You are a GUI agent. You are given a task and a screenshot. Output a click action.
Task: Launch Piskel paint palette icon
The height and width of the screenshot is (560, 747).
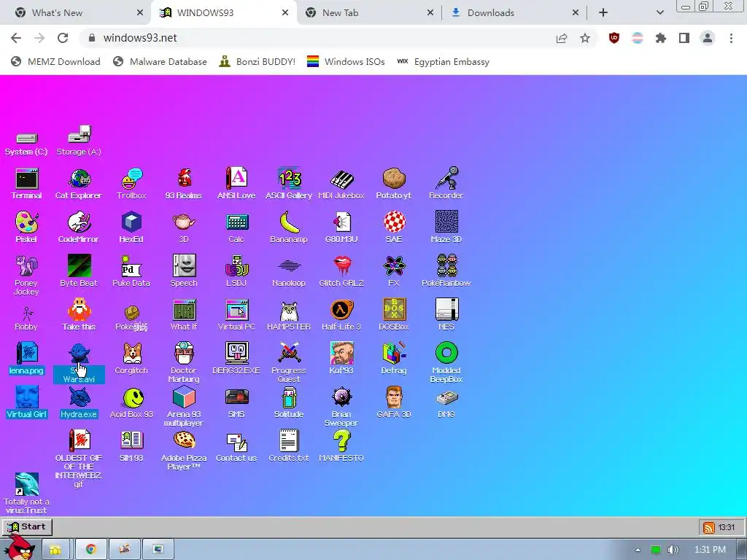pos(27,227)
